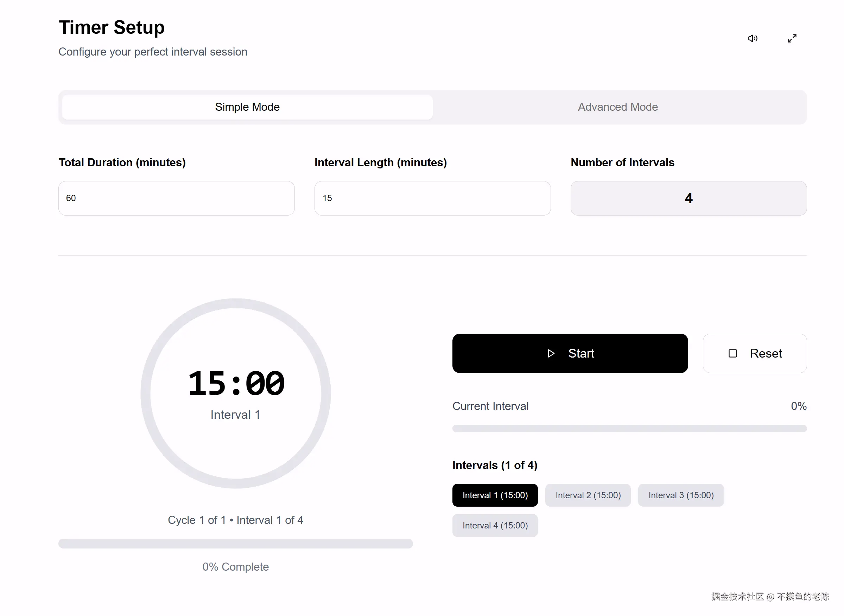The height and width of the screenshot is (616, 844).
Task: Switch to the Advanced Mode tab
Action: [617, 107]
